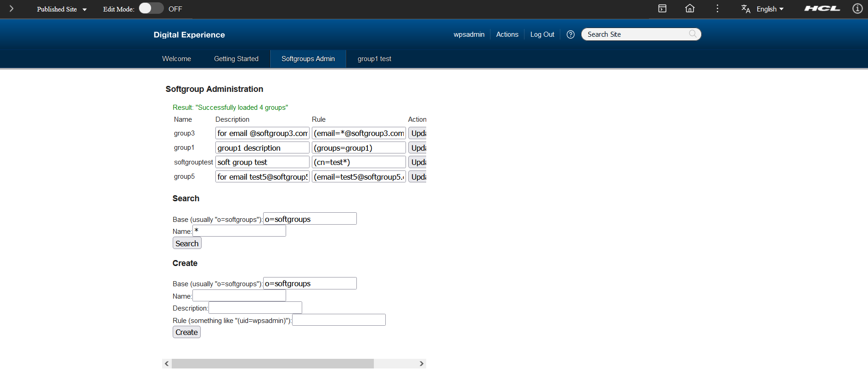
Task: Click the magnifier icon in Search Site
Action: click(693, 34)
